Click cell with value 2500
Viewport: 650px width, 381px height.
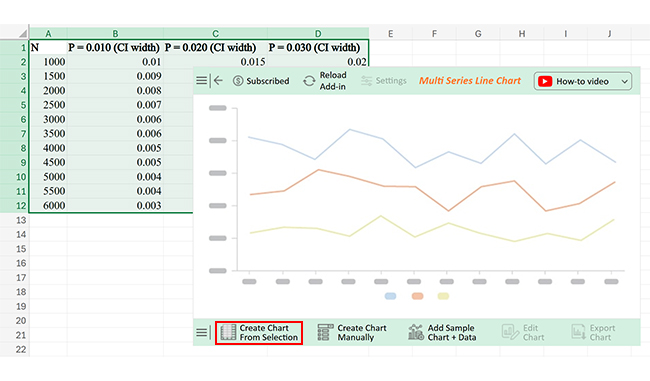(x=48, y=105)
